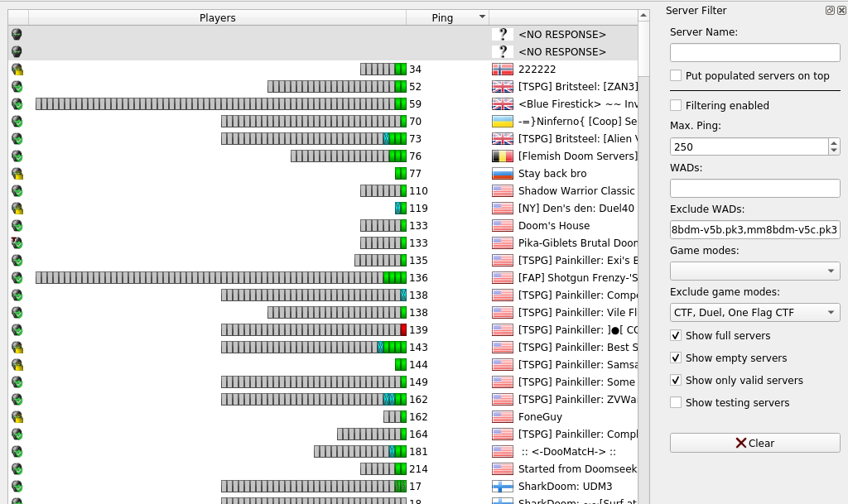The width and height of the screenshot is (848, 504).
Task: Click the Server Name input field
Action: point(754,53)
